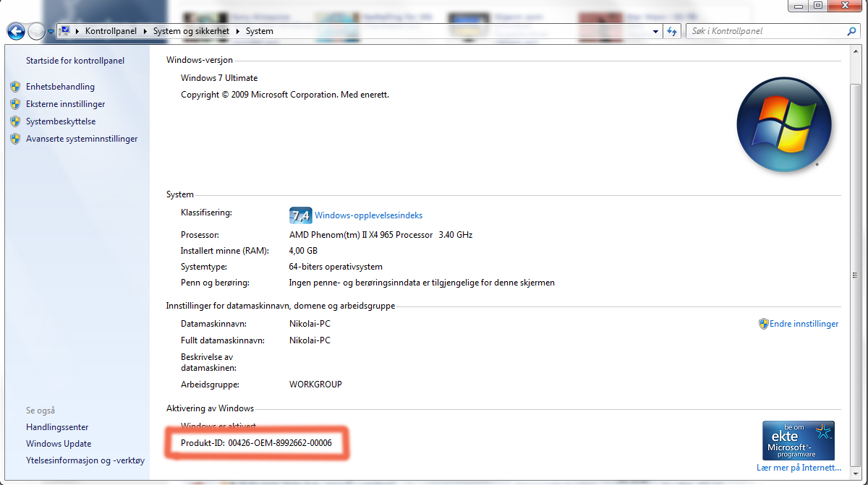Screen dimensions: 868x485
Task: Click the WORKGROUP value text
Action: 315,385
